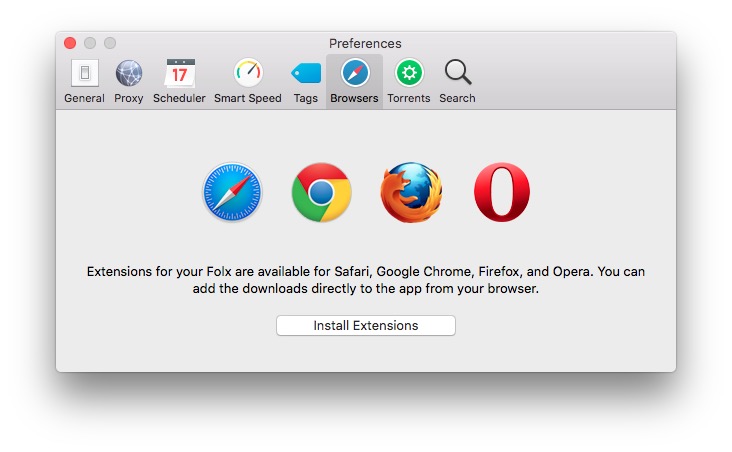
Task: Click the grayed-out zoom window button
Action: [110, 43]
